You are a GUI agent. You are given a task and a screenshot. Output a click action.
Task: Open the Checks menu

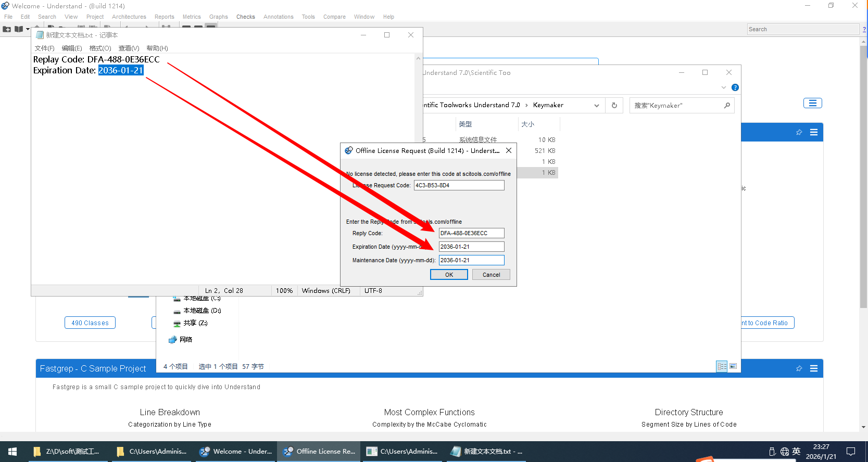(x=245, y=17)
